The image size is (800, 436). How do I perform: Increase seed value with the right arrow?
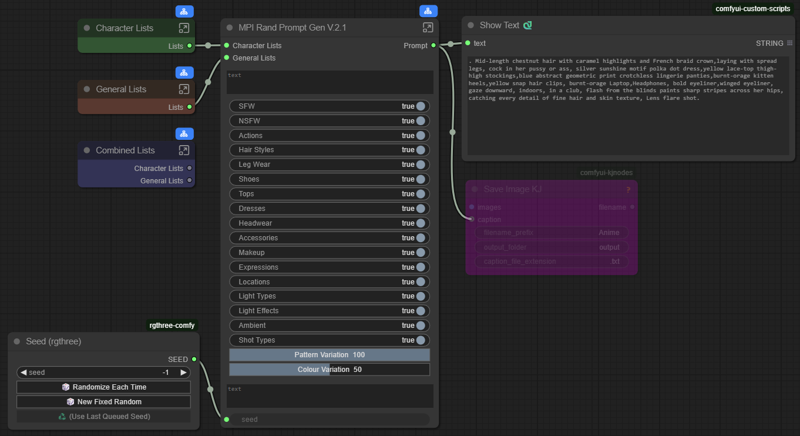(x=183, y=372)
